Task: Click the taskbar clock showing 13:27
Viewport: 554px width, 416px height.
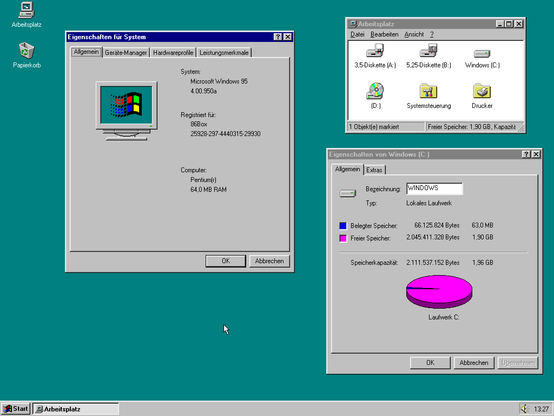Action: 541,409
